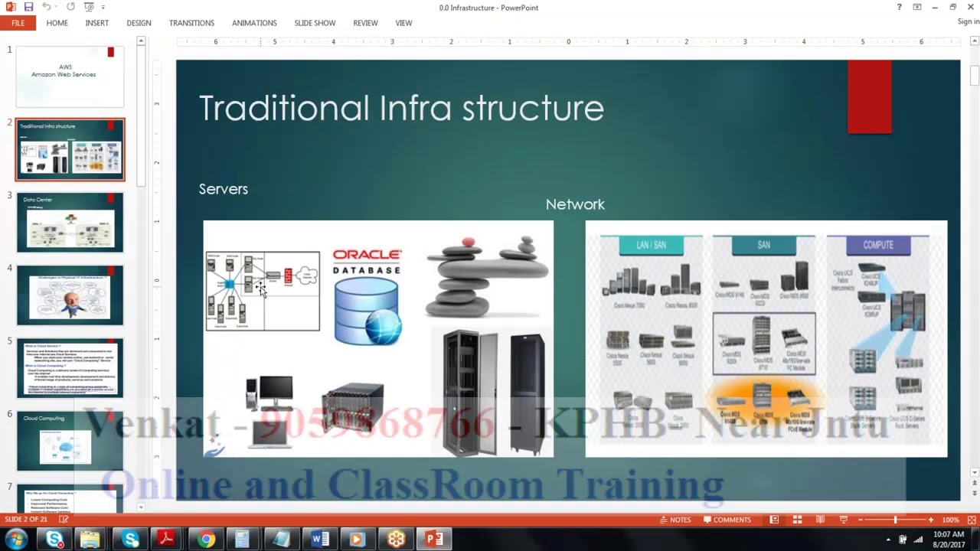Save the presentation from the quick access toolbar
This screenshot has height=551, width=980.
pos(28,7)
